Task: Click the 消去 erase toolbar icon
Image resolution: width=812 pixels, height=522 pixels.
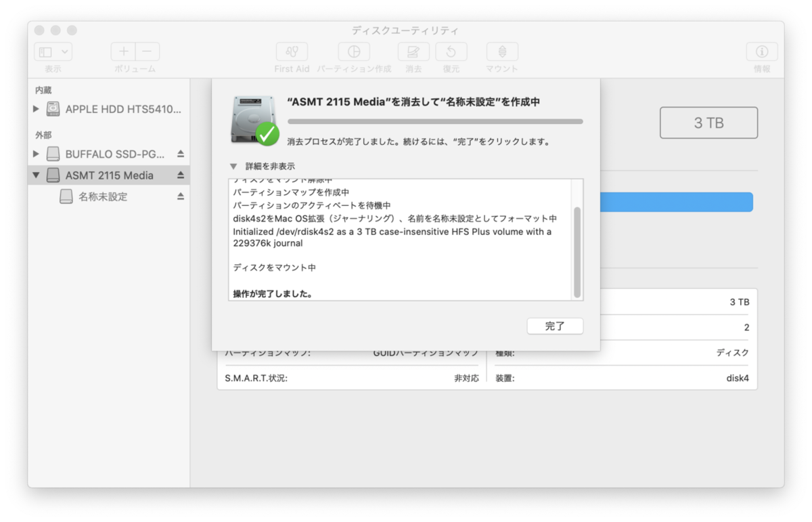Action: (413, 52)
